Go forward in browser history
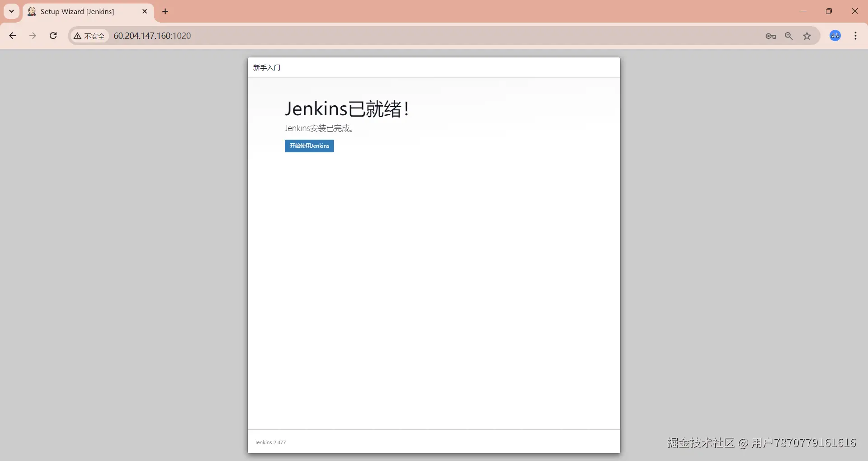868x461 pixels. click(33, 36)
